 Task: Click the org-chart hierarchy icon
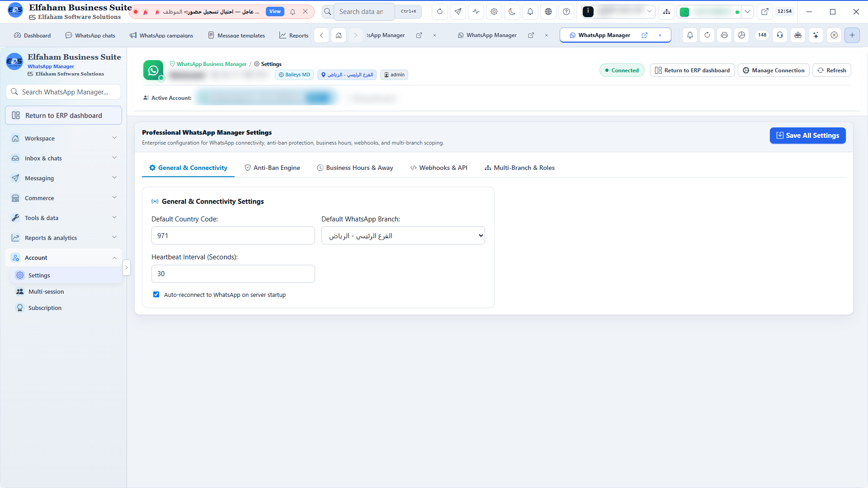pyautogui.click(x=667, y=12)
